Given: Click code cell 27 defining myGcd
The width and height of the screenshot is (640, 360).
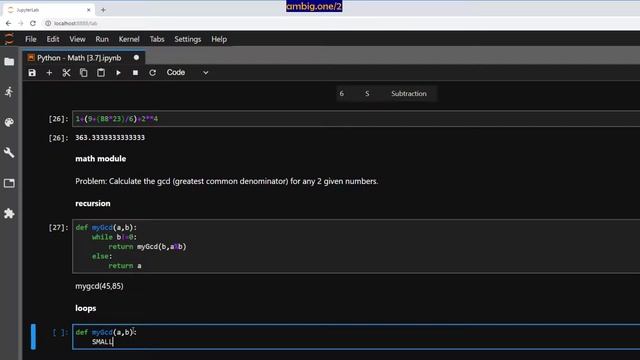Looking at the screenshot, I should 356,247.
